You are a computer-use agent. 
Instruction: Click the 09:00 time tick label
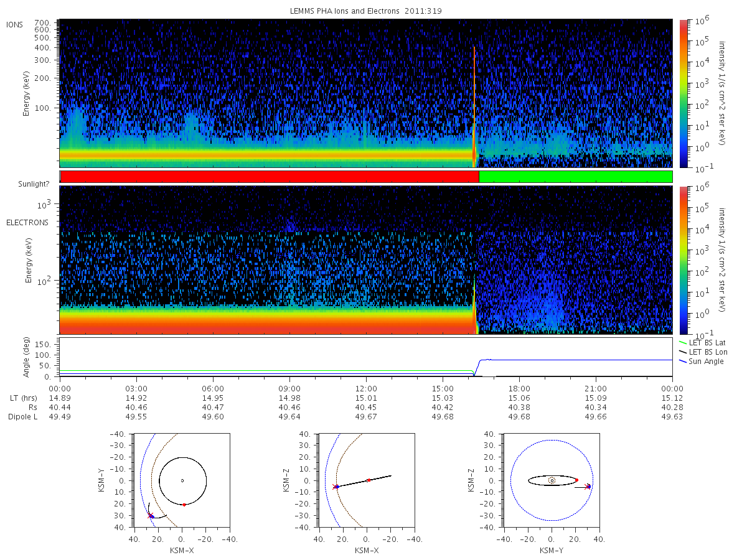(289, 388)
